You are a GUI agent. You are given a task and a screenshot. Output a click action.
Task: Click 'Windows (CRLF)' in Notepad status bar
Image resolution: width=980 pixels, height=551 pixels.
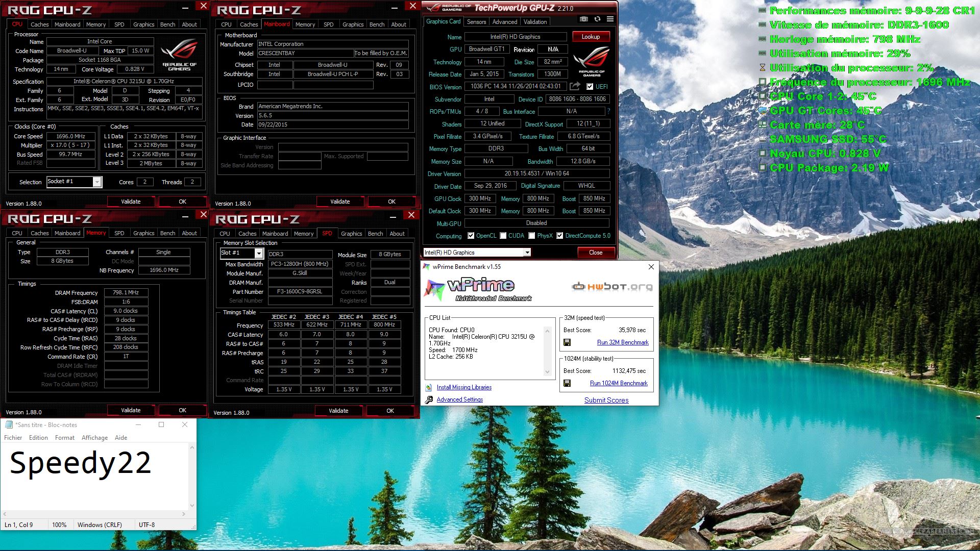coord(100,524)
